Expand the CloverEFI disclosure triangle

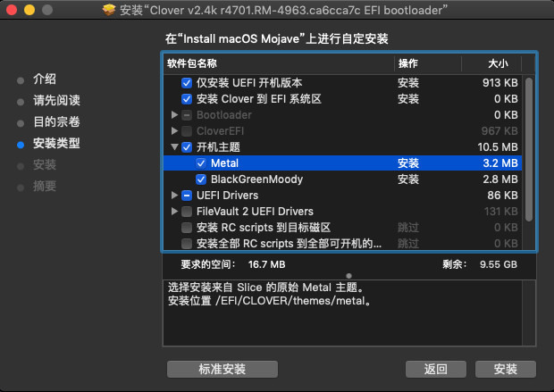(x=174, y=131)
